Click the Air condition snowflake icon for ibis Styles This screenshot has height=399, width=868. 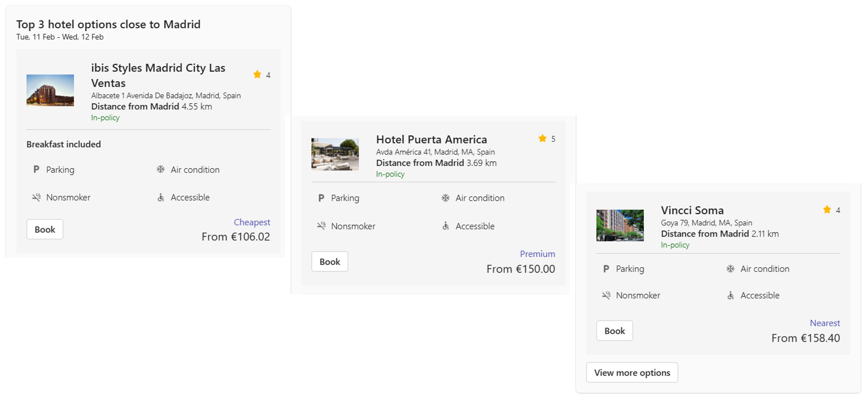[160, 169]
